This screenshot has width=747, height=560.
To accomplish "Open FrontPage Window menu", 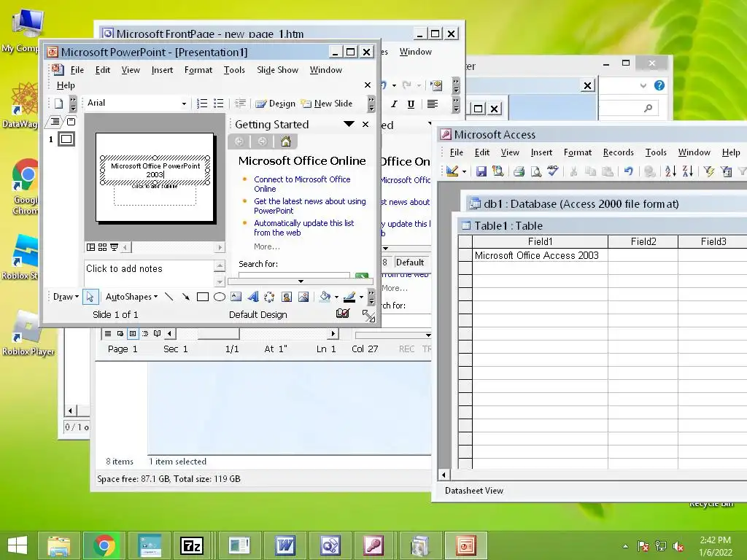I will (x=415, y=52).
